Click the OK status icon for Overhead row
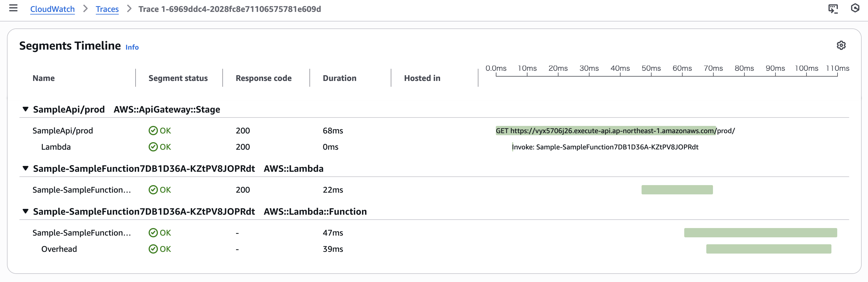Image resolution: width=868 pixels, height=282 pixels. [153, 249]
